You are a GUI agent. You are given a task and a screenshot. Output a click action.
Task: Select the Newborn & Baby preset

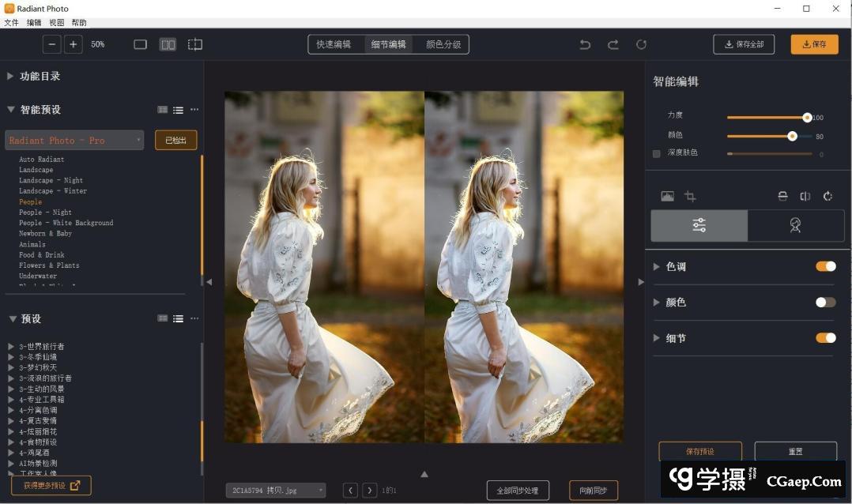point(45,234)
